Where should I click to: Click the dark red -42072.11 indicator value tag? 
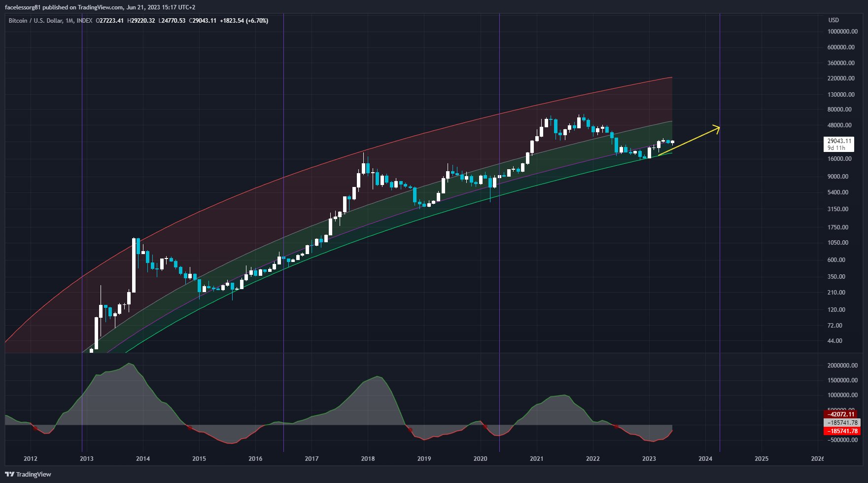(x=840, y=414)
